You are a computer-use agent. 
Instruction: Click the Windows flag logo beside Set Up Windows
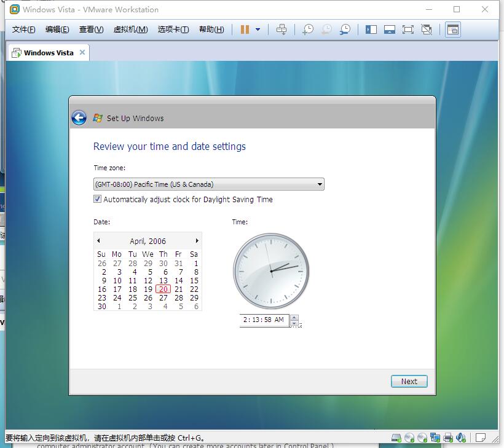click(x=97, y=118)
